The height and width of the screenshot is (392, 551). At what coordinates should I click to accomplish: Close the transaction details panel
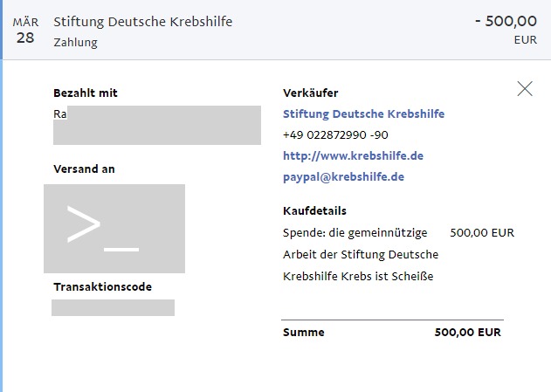(525, 88)
